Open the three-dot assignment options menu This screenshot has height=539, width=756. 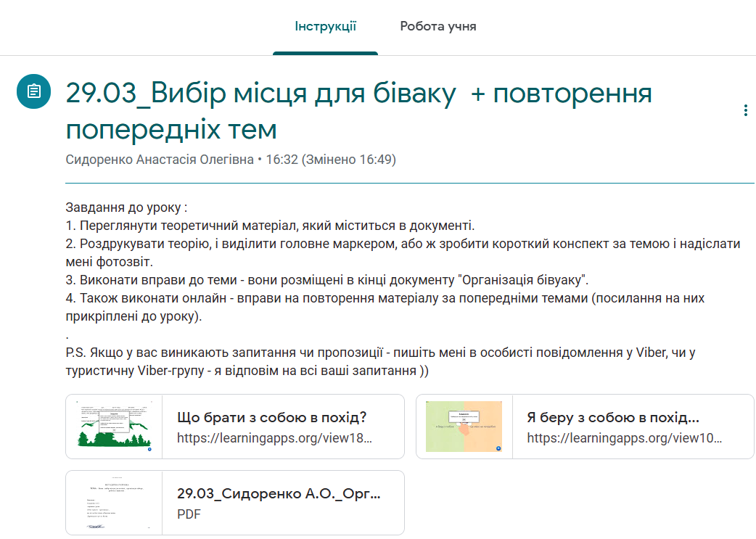(745, 110)
